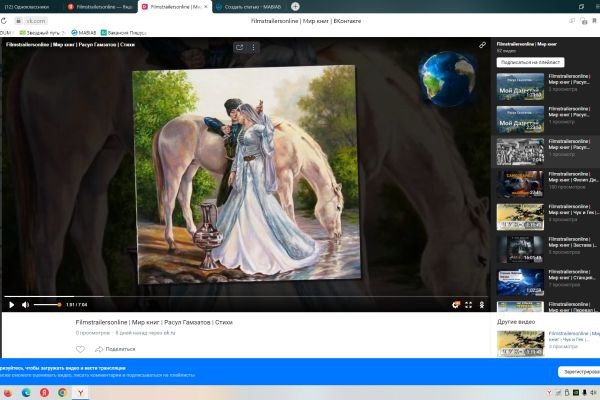Click the Подписаться на плейлист button
This screenshot has width=600, height=400.
pyautogui.click(x=530, y=62)
